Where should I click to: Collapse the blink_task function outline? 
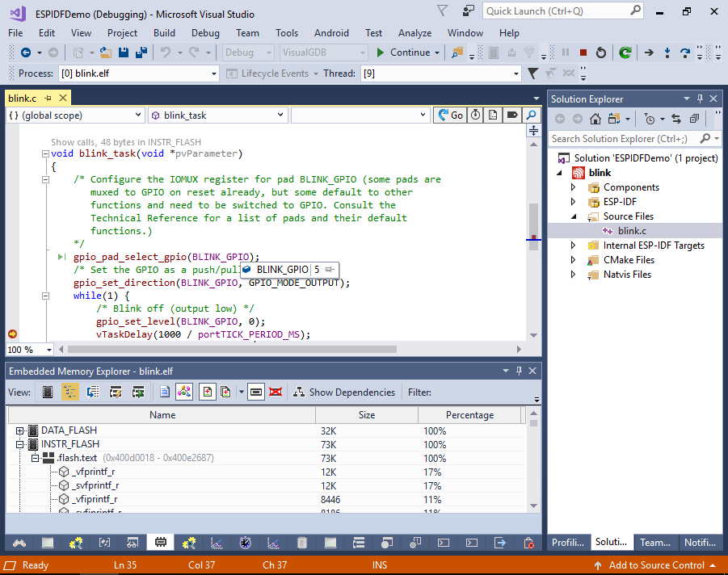tap(45, 153)
